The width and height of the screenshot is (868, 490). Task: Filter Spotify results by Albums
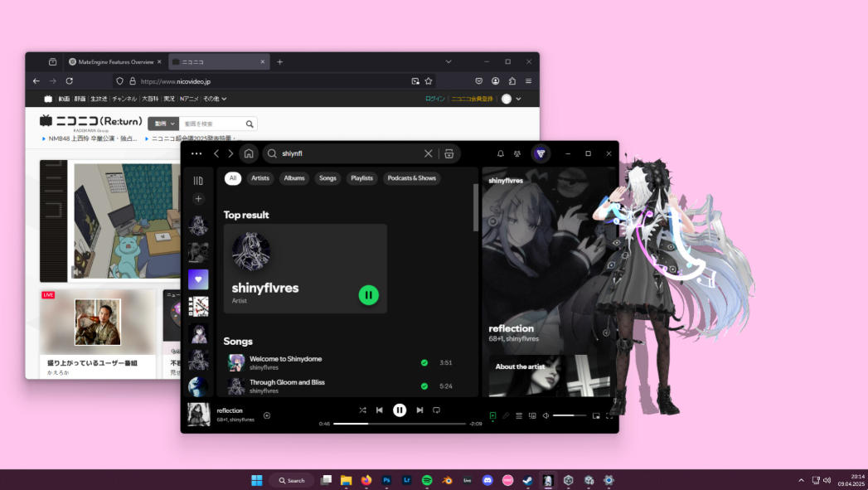point(294,178)
